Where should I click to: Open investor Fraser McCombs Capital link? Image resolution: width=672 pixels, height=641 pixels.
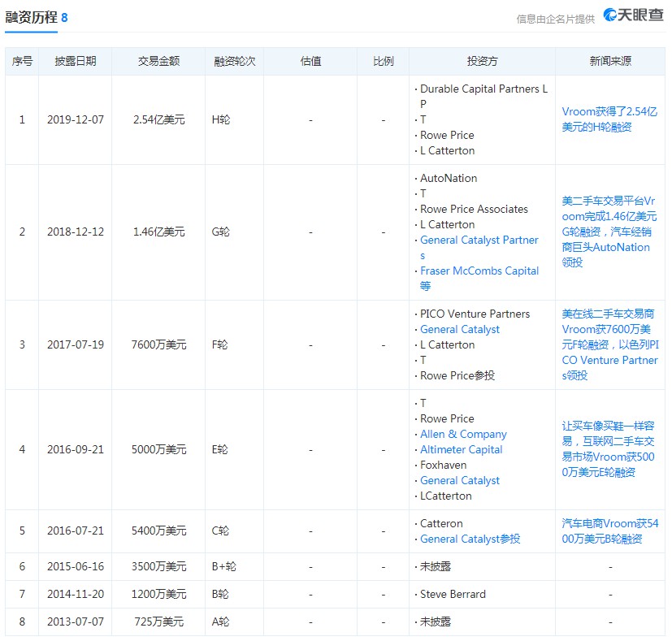(479, 279)
